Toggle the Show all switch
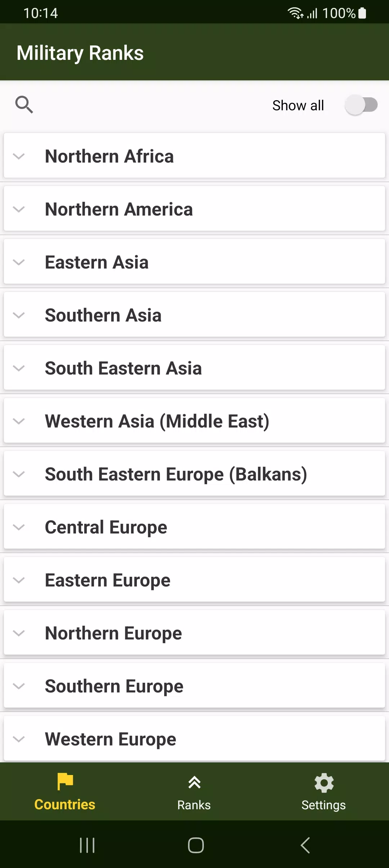This screenshot has width=389, height=868. [x=361, y=105]
